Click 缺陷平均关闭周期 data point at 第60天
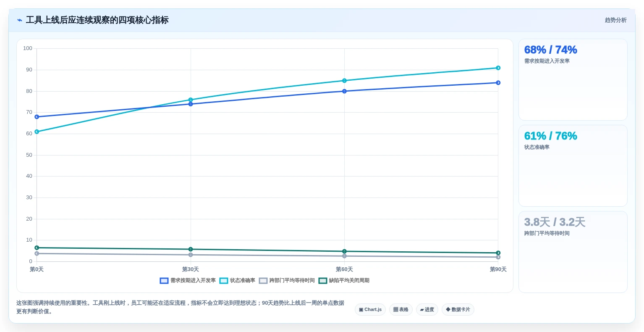This screenshot has height=332, width=644. pos(344,251)
